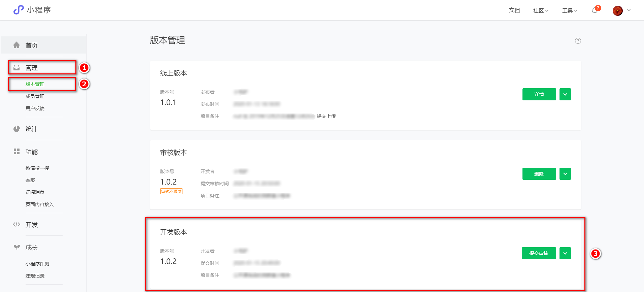Image resolution: width=644 pixels, height=292 pixels.
Task: Click the sprout icon beside 成长
Action: coord(16,247)
